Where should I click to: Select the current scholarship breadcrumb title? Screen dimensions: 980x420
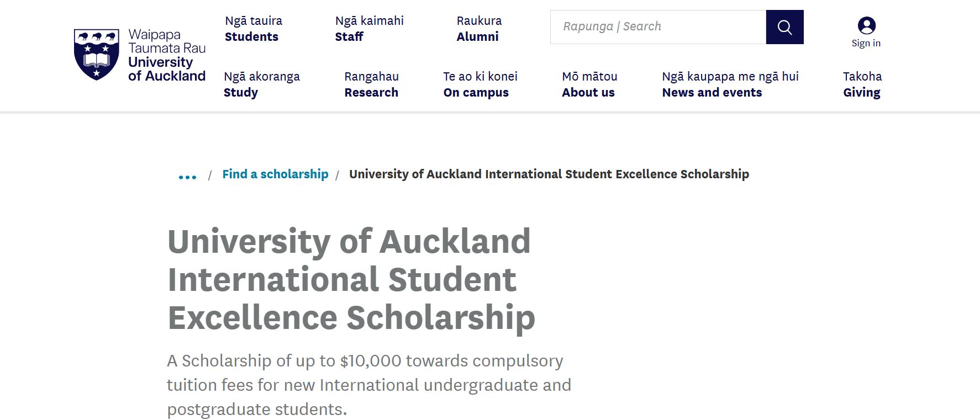pos(549,174)
